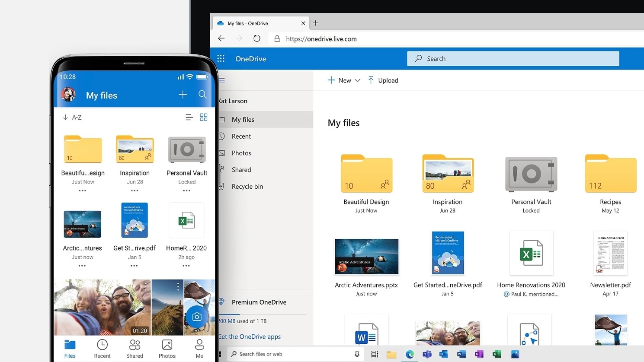Screen dimensions: 644x362
Task: Open more options for Personal Vault on phone
Action: pos(186,191)
